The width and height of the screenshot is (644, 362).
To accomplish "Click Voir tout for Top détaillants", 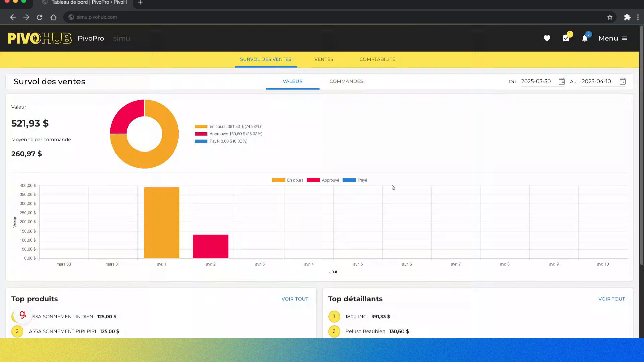I will 611,299.
